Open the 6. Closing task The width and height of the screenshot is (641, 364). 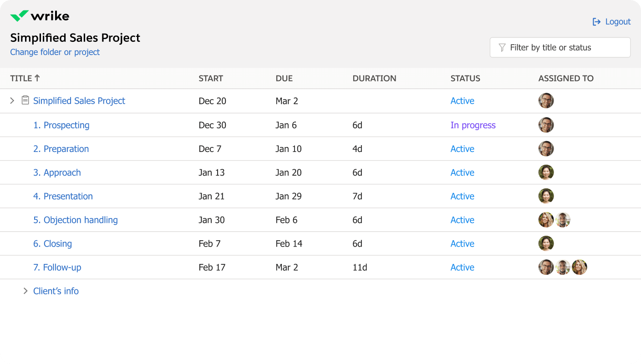click(x=52, y=243)
